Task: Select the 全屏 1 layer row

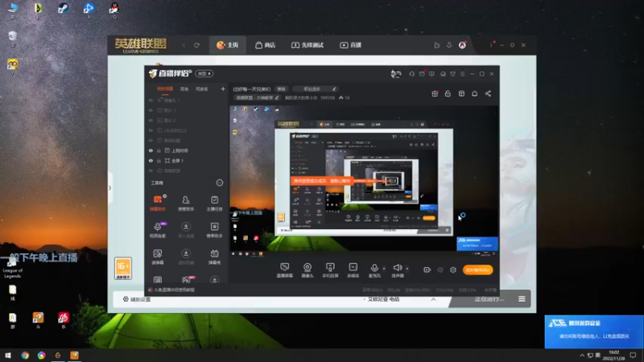Action: (186, 160)
